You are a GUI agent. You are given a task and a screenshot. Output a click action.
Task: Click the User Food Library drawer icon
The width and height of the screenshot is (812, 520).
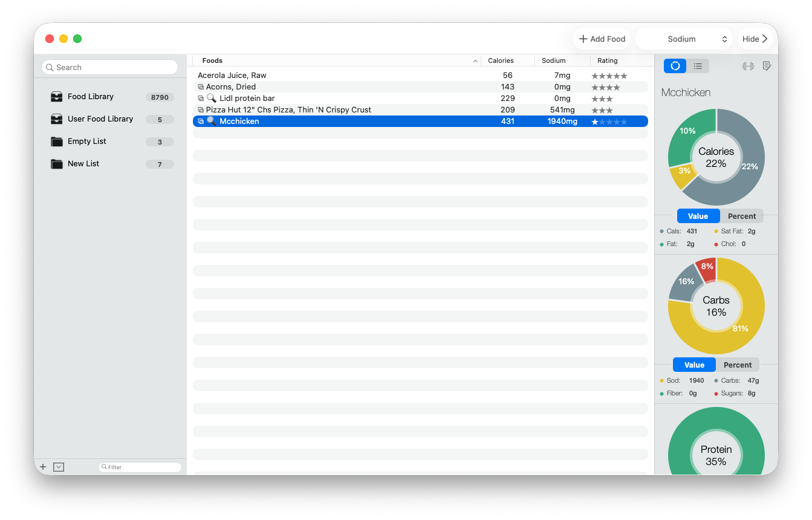[57, 119]
